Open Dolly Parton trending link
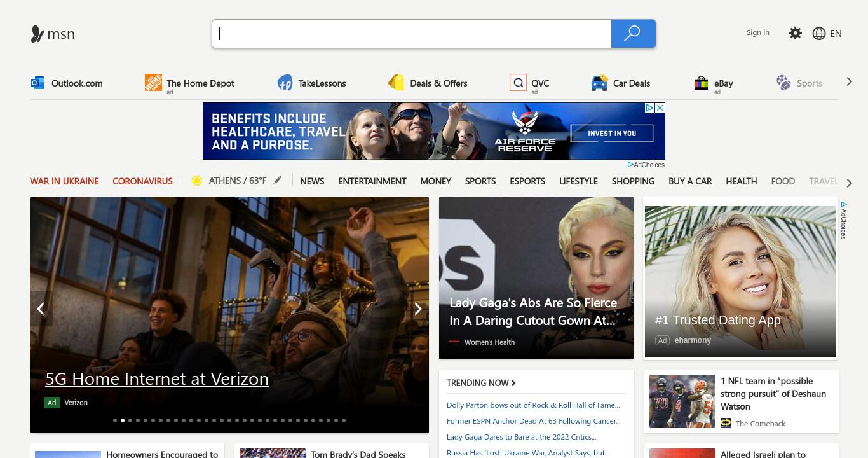868x458 pixels. click(533, 405)
